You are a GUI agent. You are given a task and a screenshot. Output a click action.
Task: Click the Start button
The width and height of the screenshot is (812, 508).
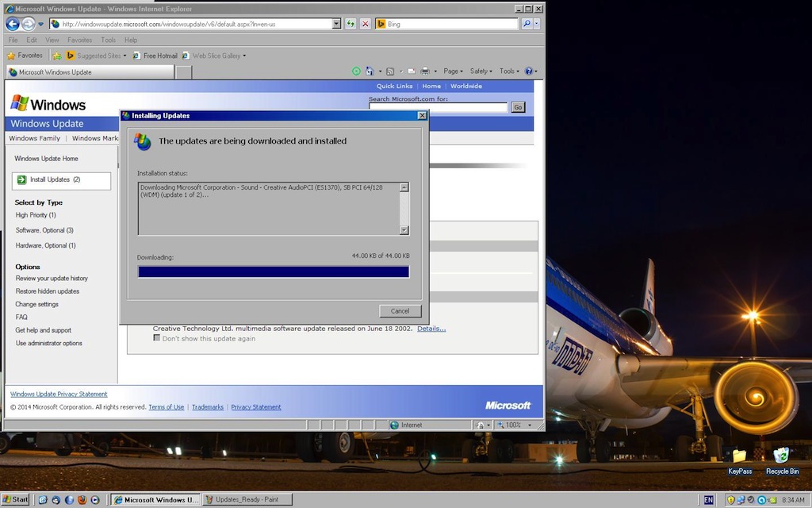pos(16,500)
